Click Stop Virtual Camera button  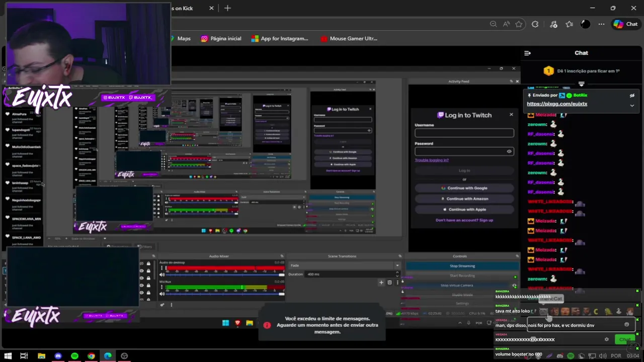[x=457, y=285]
